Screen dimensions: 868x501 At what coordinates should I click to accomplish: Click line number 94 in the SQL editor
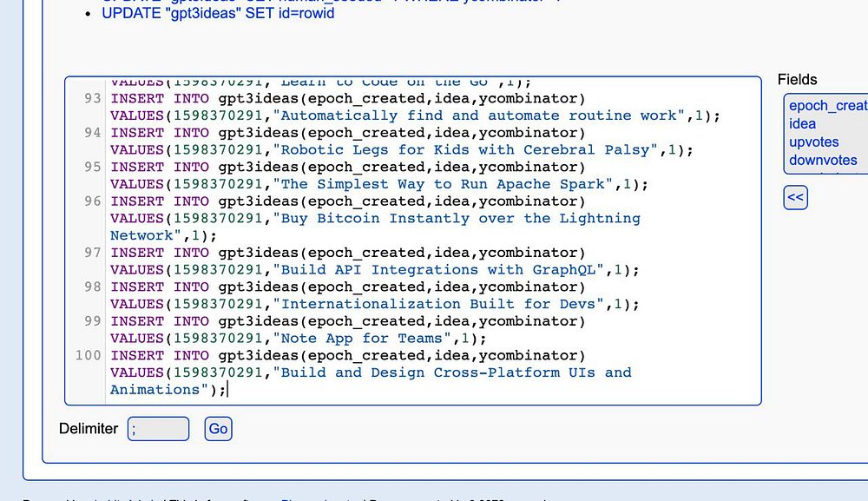coord(93,133)
